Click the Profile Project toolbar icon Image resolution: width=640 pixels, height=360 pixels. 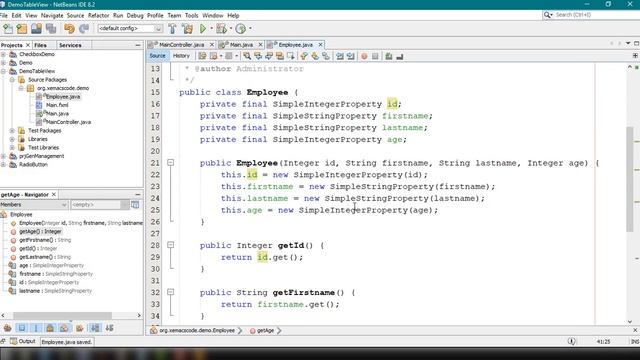[240, 29]
